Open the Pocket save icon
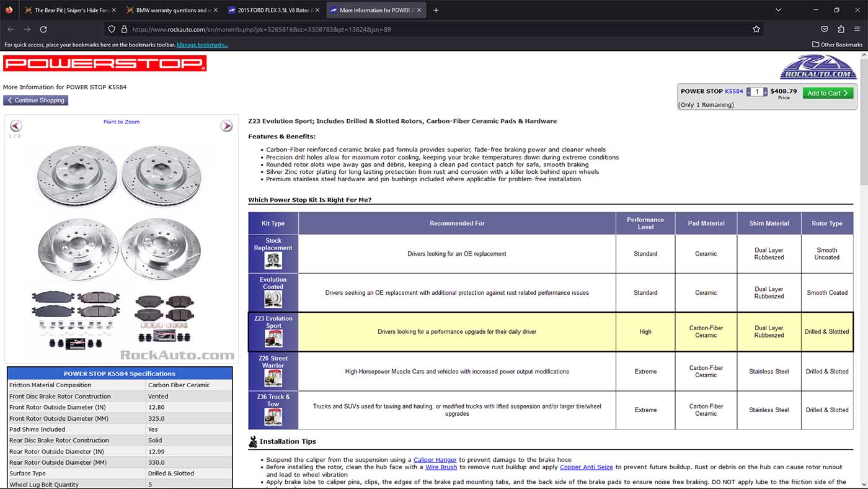The width and height of the screenshot is (868, 489). click(825, 29)
